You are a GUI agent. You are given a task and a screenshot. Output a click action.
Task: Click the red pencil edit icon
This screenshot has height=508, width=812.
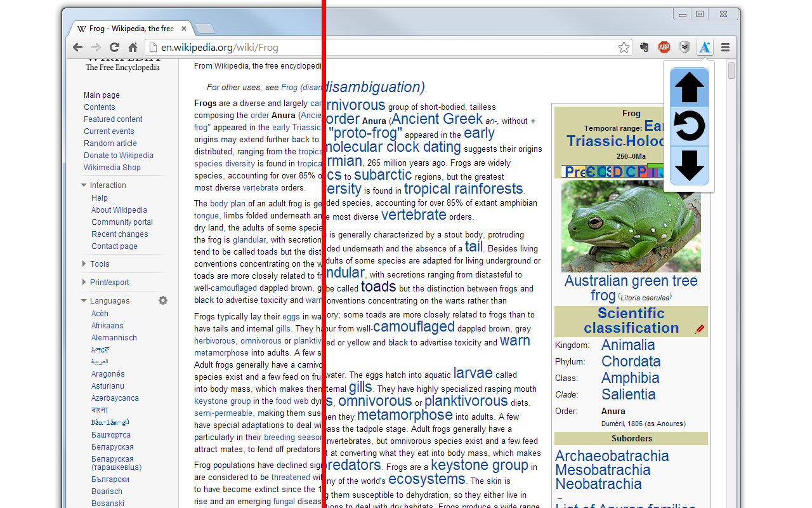[700, 329]
